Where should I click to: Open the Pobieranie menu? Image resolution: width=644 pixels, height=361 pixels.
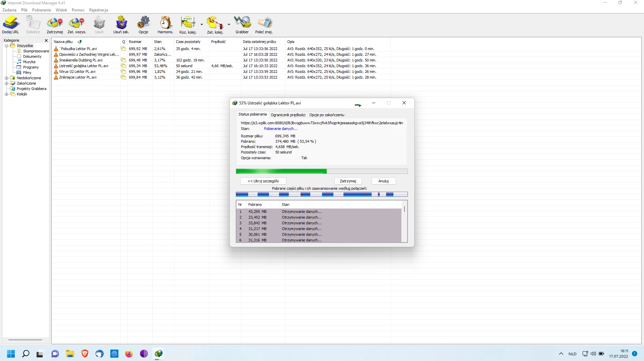[42, 10]
